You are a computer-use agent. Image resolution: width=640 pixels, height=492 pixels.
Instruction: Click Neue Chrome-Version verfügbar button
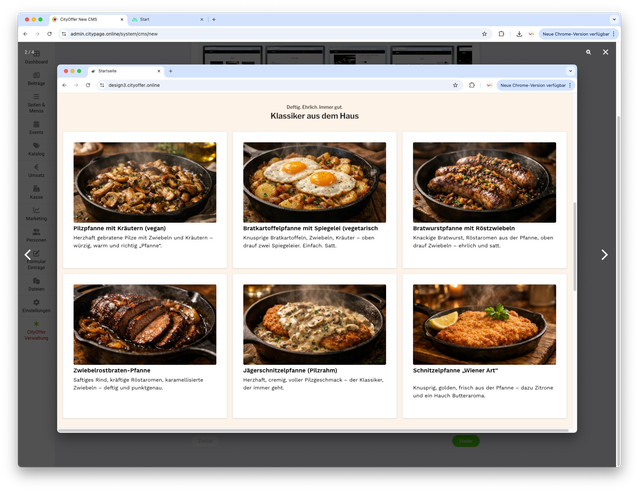click(576, 34)
